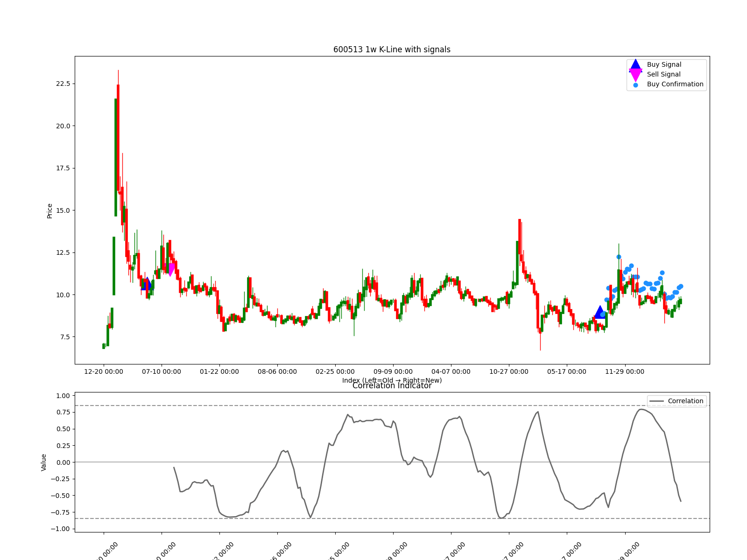Click the '07-10 00:00' date tick label
The height and width of the screenshot is (560, 747).
coord(162,372)
